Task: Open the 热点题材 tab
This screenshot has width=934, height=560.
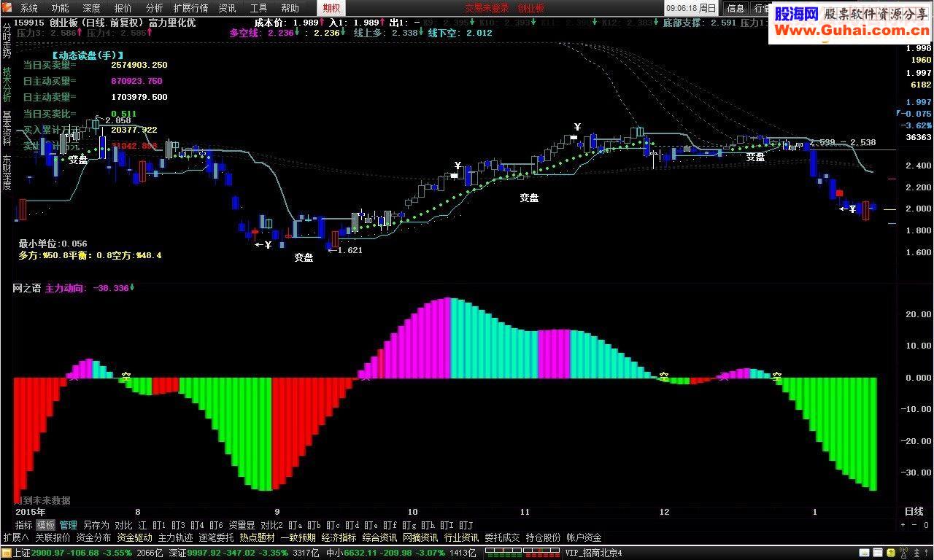Action: [257, 537]
